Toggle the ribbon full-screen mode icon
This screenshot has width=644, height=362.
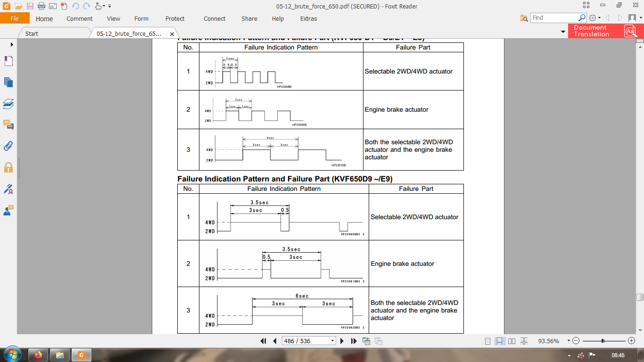click(x=586, y=6)
